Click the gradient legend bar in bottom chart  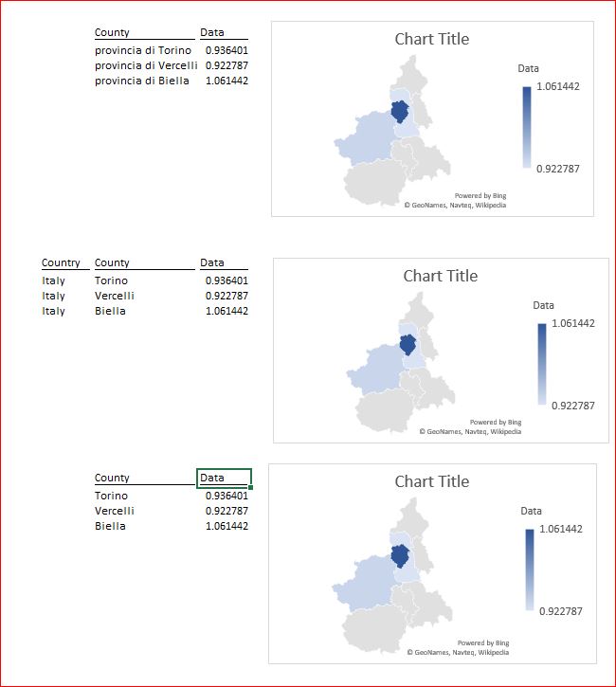pyautogui.click(x=530, y=569)
